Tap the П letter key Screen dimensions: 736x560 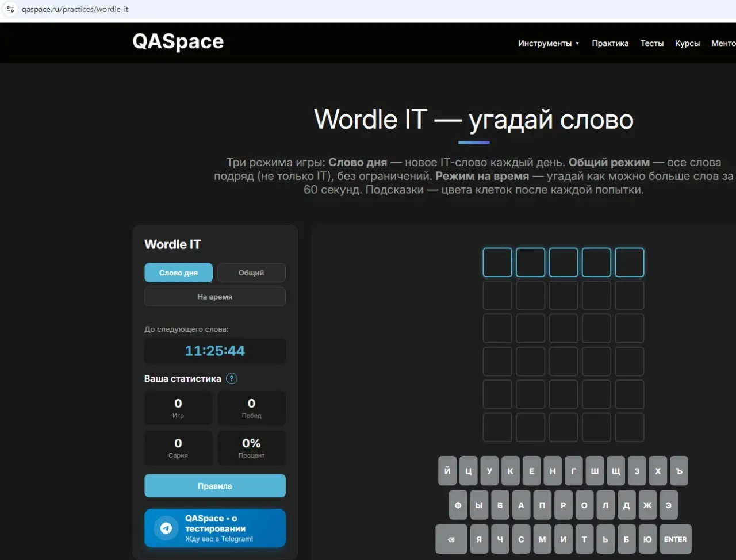[542, 505]
